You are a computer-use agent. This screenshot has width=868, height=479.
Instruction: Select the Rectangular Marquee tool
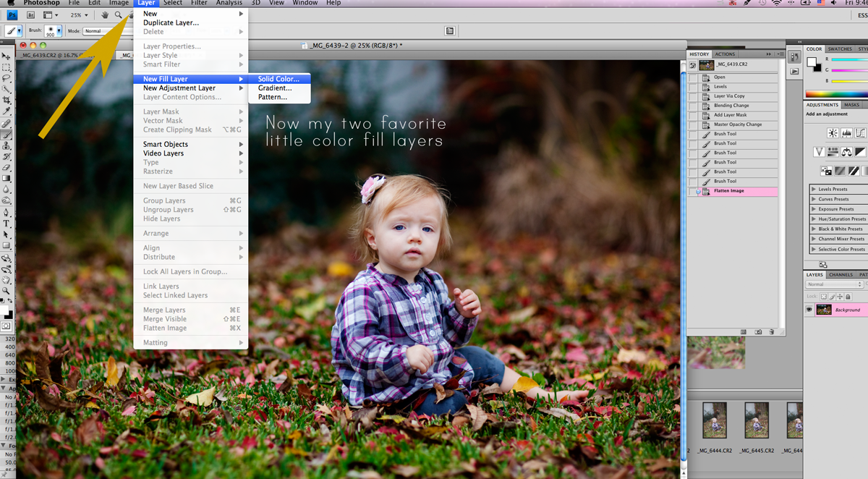coord(7,67)
